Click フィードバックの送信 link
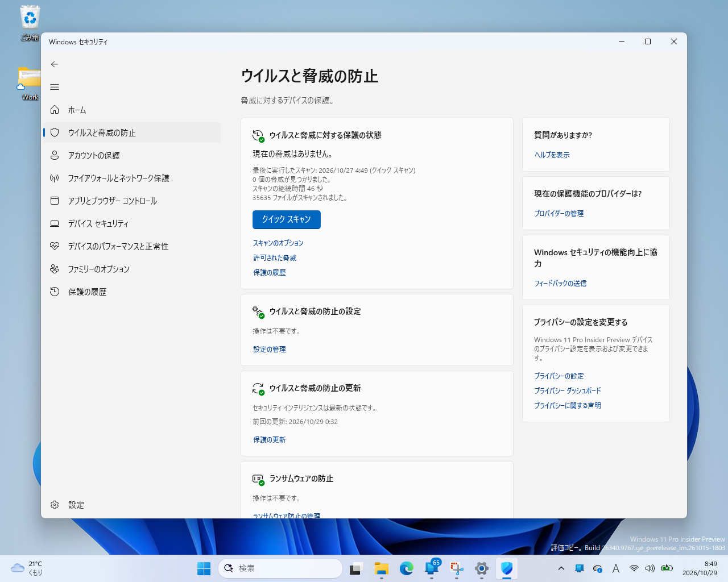This screenshot has height=582, width=728. click(560, 283)
